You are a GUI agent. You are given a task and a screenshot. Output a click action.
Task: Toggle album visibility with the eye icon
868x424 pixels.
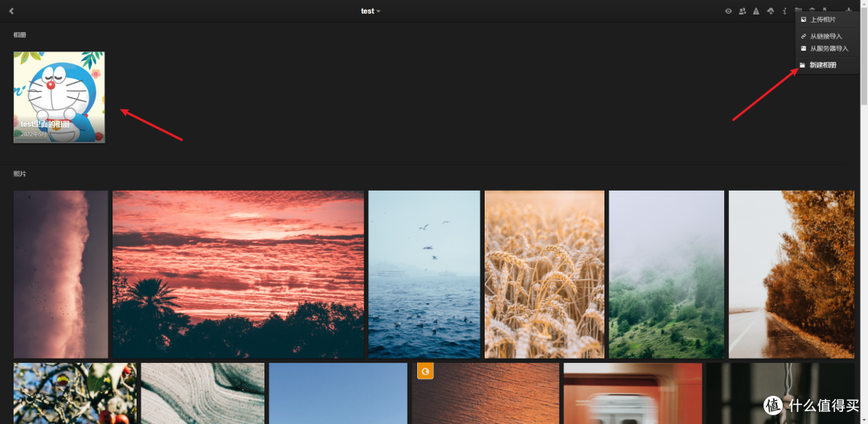pos(728,11)
